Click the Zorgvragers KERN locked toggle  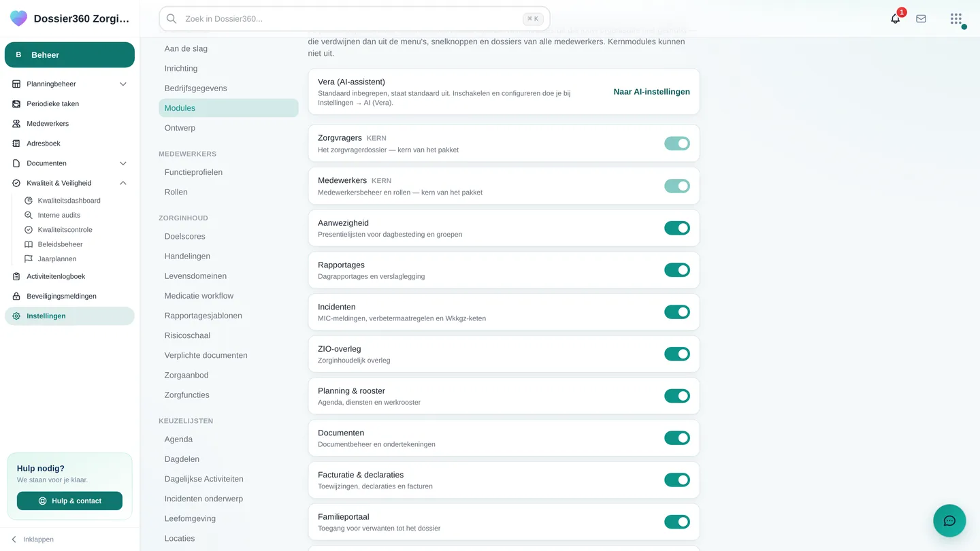click(677, 144)
